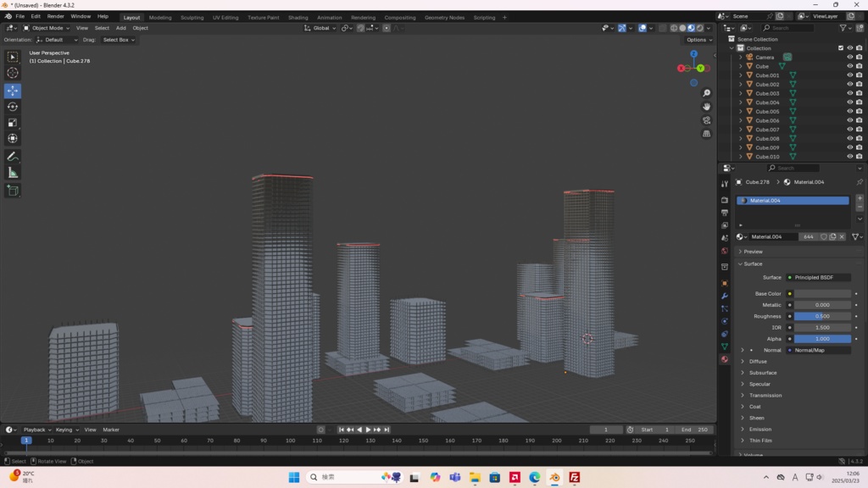The height and width of the screenshot is (488, 868).
Task: Select the Measure tool
Action: coord(13,173)
